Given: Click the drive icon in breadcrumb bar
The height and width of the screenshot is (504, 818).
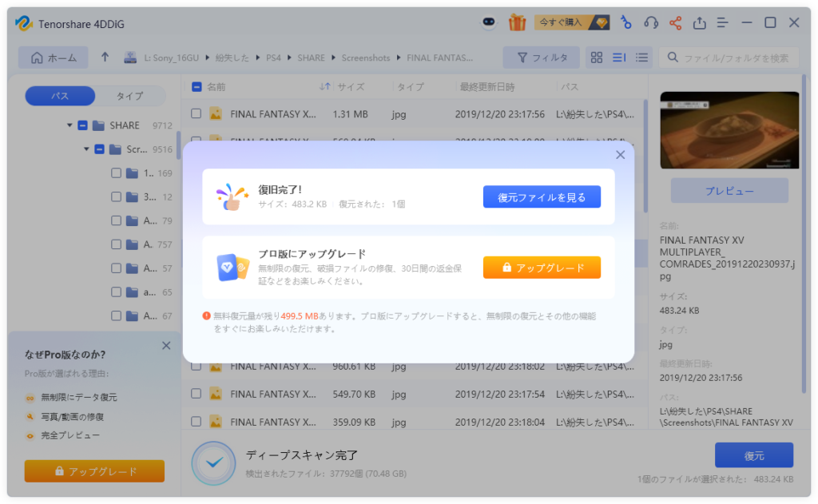Looking at the screenshot, I should pyautogui.click(x=130, y=58).
